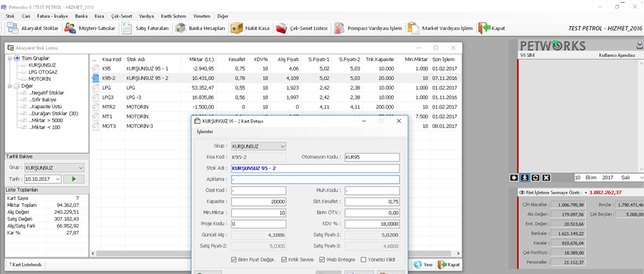Viewport: 644px width, 274px height.
Task: Select LPG OTOGAZ in the group tree
Action: (x=43, y=72)
